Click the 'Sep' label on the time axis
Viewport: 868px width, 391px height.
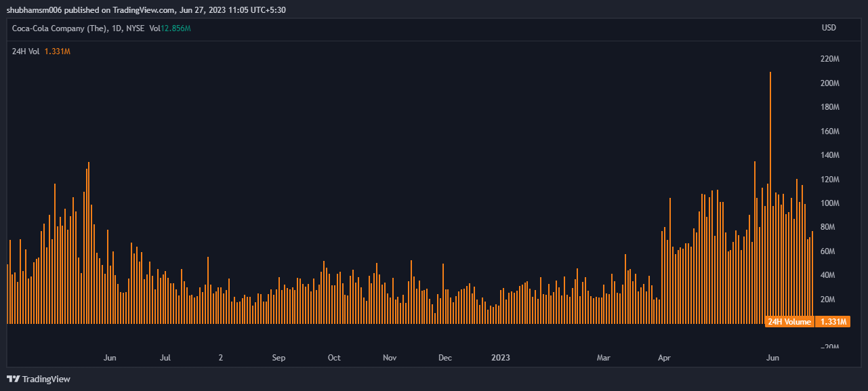click(278, 358)
